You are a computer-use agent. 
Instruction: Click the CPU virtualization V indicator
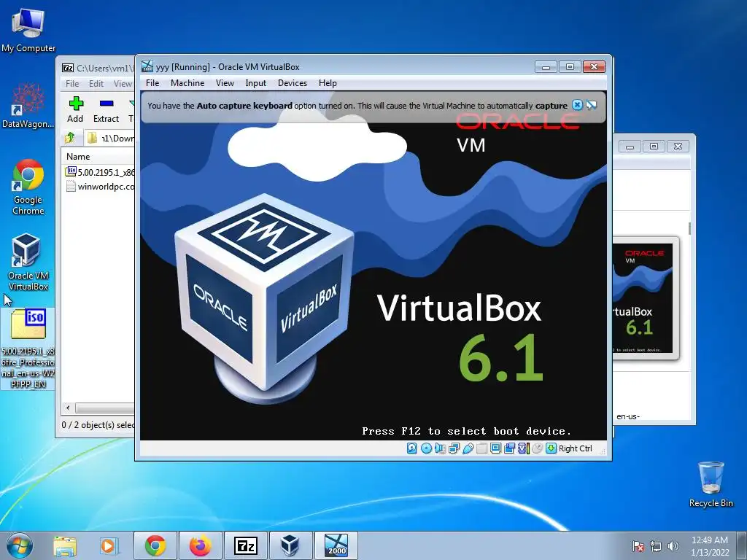click(523, 448)
